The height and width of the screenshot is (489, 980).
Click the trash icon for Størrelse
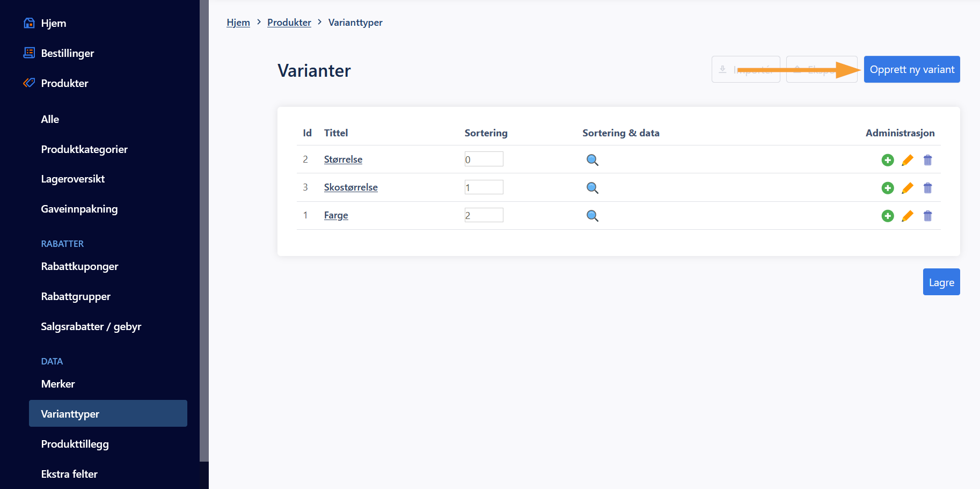(927, 160)
